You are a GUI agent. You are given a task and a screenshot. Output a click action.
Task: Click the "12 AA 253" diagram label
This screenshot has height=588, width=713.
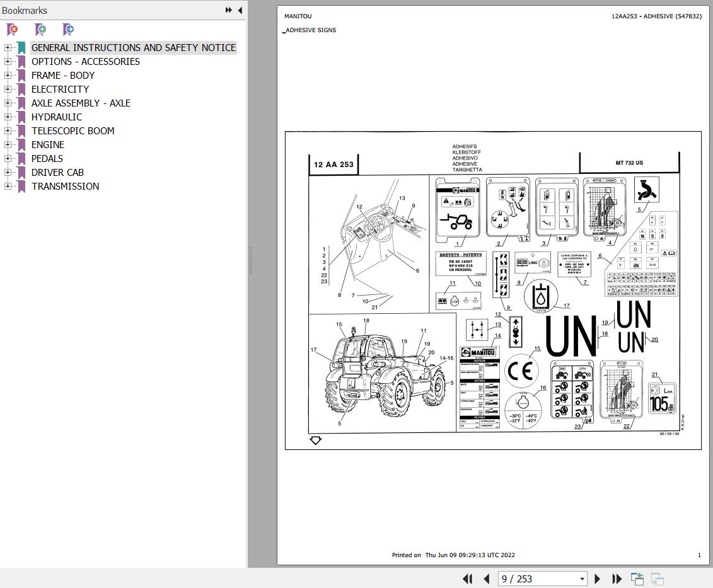[333, 164]
